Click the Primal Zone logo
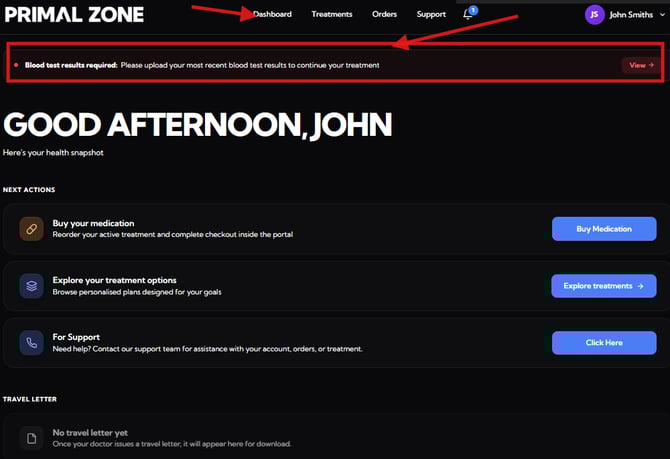 tap(74, 15)
